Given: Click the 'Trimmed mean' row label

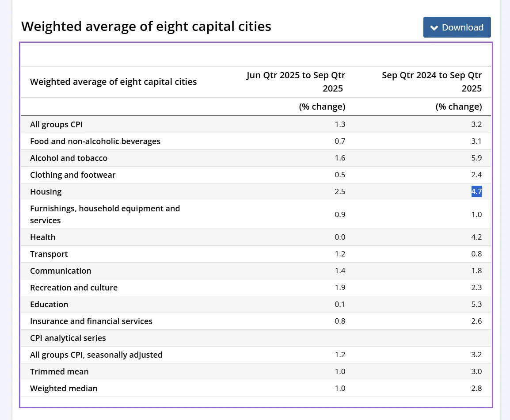Looking at the screenshot, I should [x=59, y=372].
